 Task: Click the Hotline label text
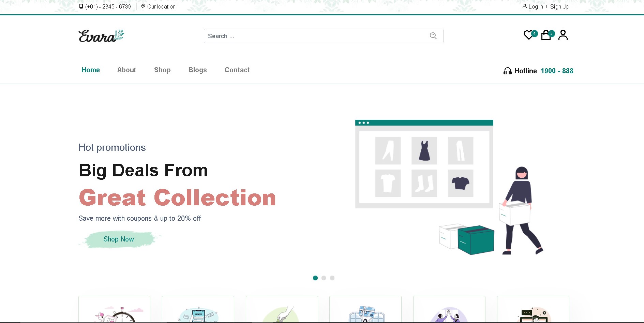(x=525, y=71)
